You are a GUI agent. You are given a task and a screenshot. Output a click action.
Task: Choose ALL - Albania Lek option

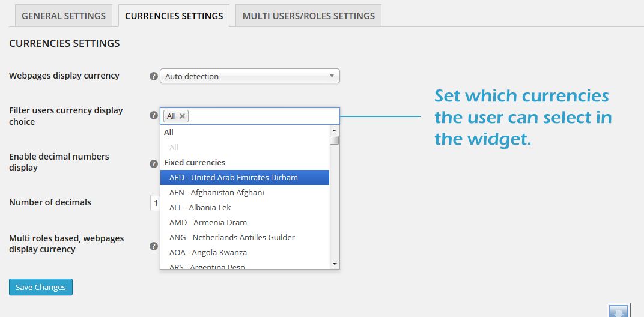click(x=245, y=207)
